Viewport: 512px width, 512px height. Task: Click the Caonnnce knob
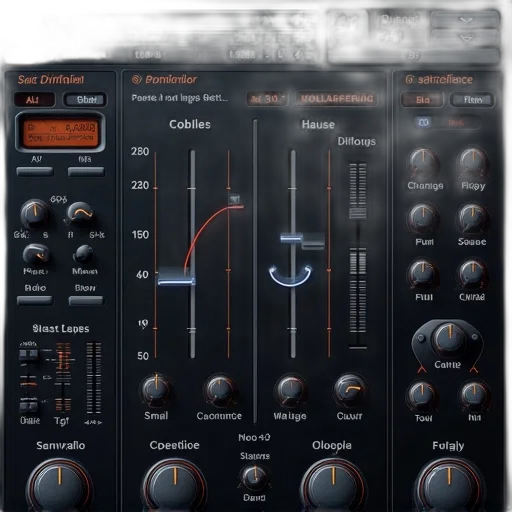point(220,391)
